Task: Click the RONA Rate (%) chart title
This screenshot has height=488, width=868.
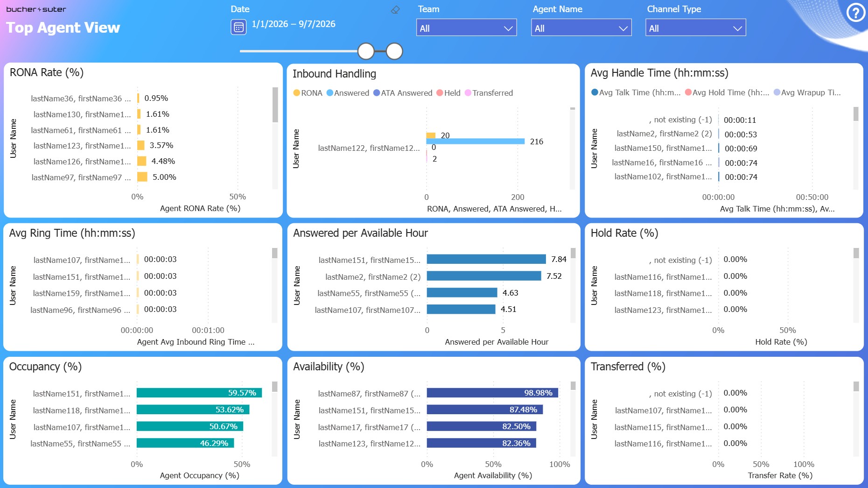Action: point(47,73)
